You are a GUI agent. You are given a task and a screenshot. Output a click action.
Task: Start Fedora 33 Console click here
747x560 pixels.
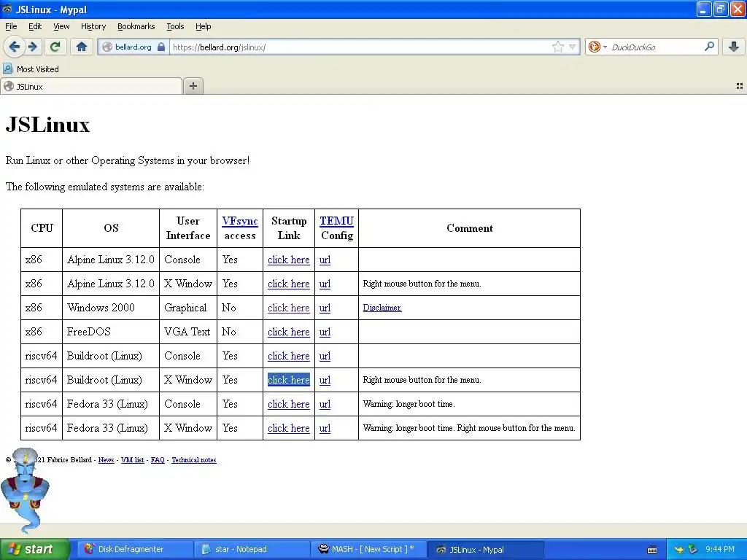[x=289, y=404]
